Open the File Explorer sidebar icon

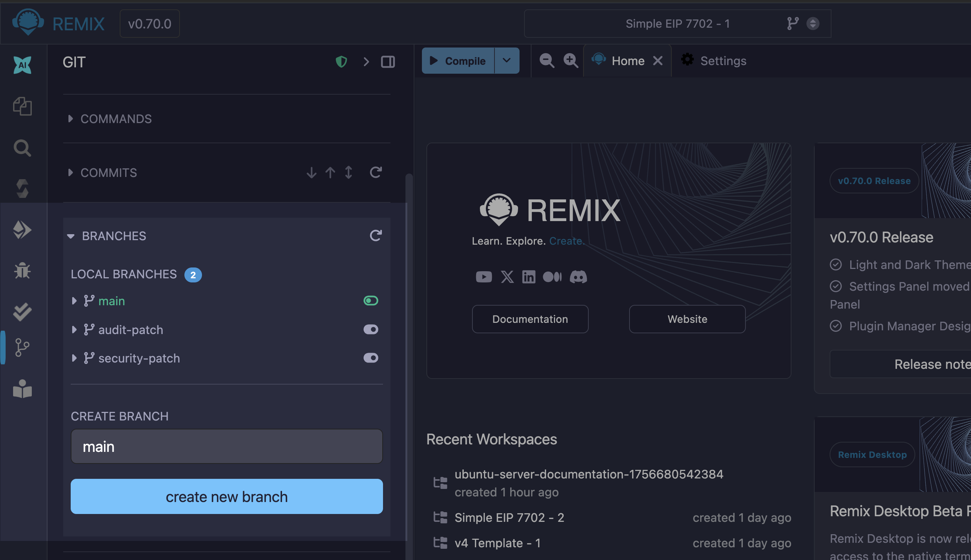(x=22, y=106)
